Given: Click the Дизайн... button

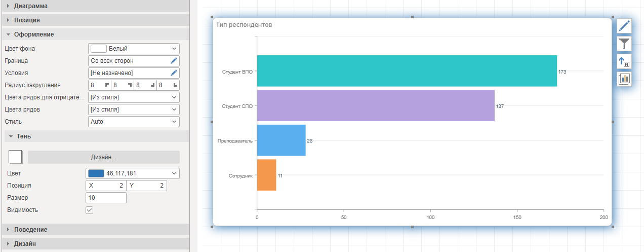Looking at the screenshot, I should (x=103, y=157).
